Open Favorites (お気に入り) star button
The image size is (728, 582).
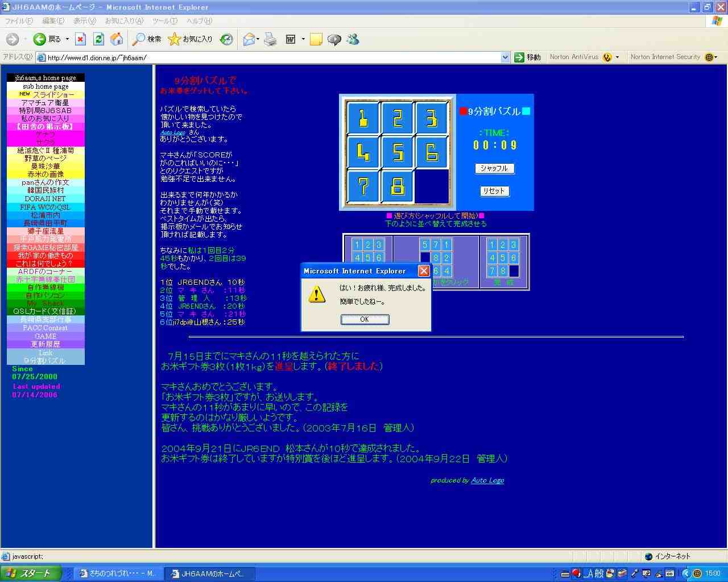191,39
